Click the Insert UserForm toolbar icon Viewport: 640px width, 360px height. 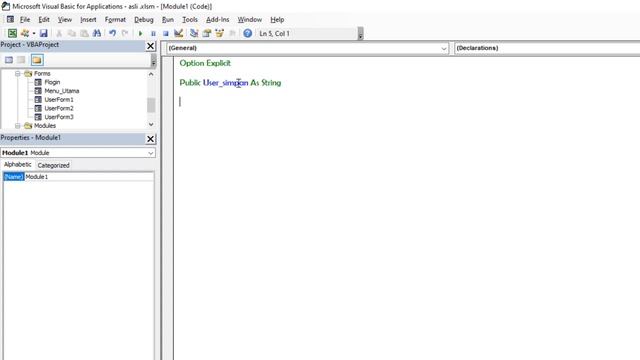pyautogui.click(x=25, y=33)
